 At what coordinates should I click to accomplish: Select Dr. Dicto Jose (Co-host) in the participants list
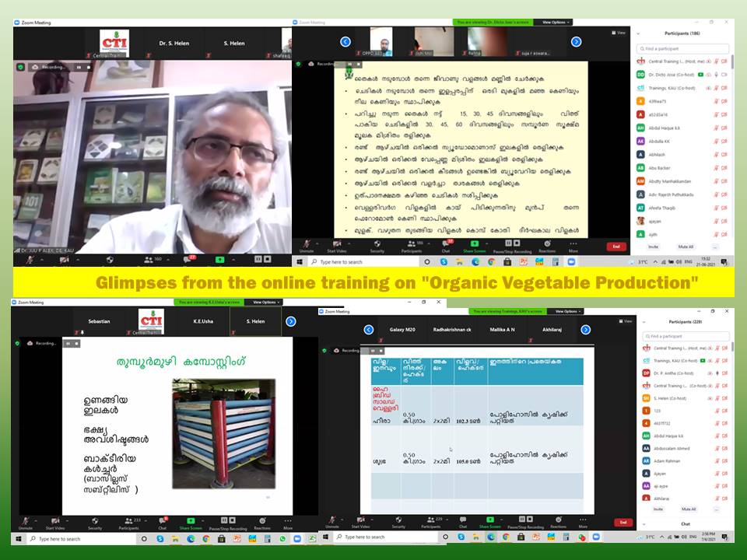pyautogui.click(x=682, y=75)
